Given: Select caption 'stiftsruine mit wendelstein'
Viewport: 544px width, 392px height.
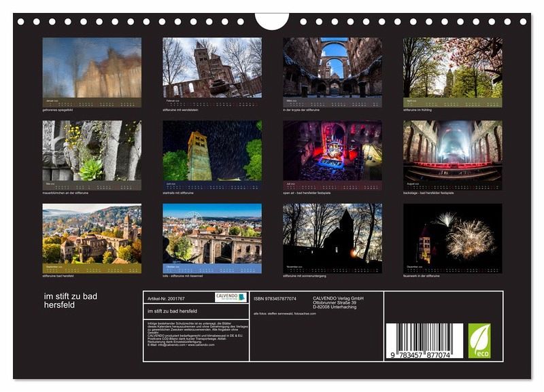Looking at the screenshot, I should pos(180,110).
